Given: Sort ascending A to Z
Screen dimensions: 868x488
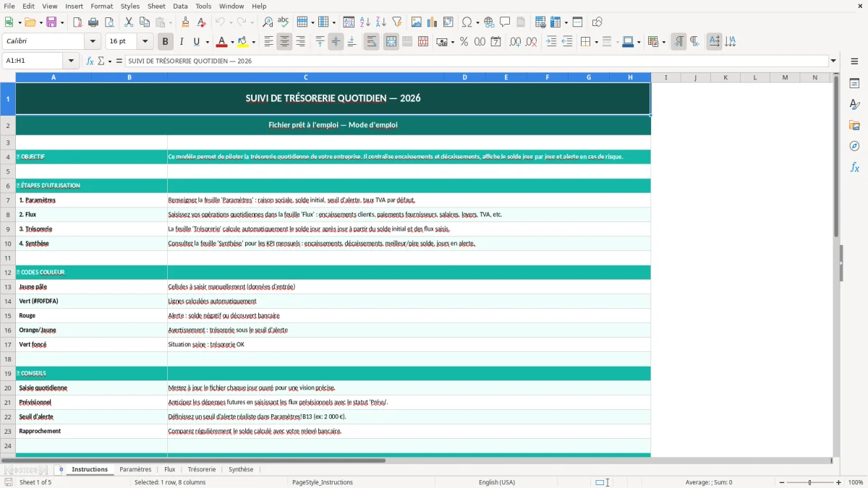Looking at the screenshot, I should point(365,22).
